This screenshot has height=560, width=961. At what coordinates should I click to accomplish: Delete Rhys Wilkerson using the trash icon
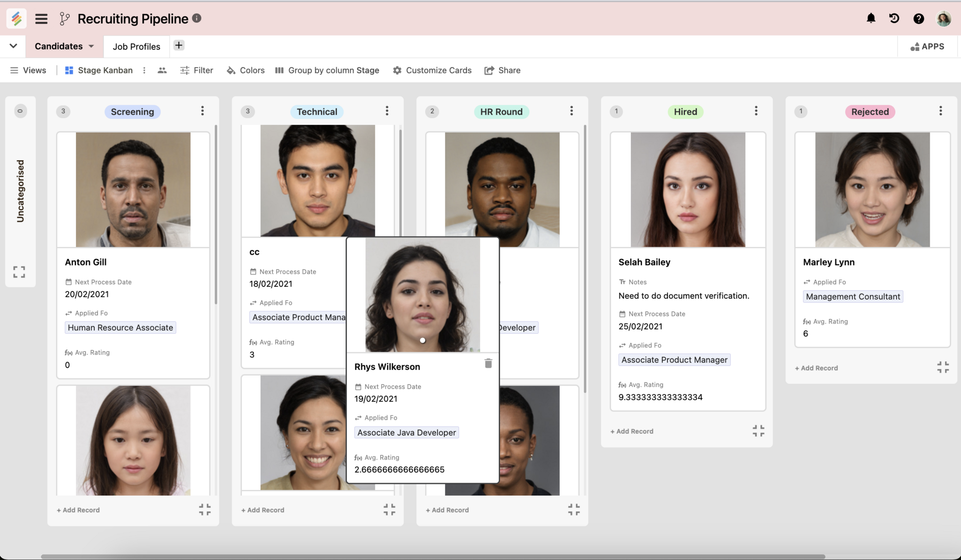pyautogui.click(x=488, y=364)
